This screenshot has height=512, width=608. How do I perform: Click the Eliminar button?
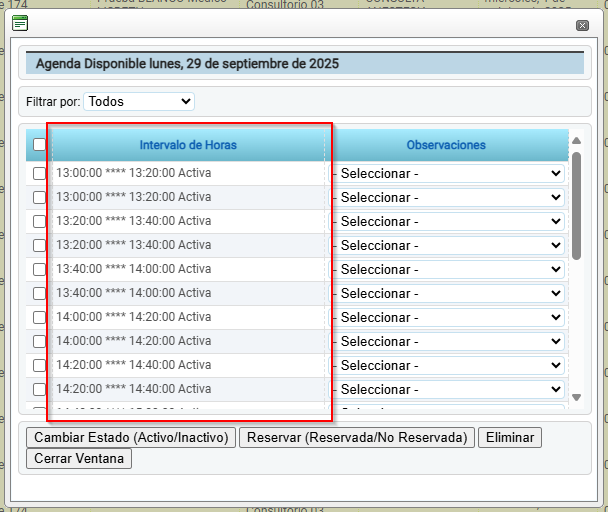(510, 437)
